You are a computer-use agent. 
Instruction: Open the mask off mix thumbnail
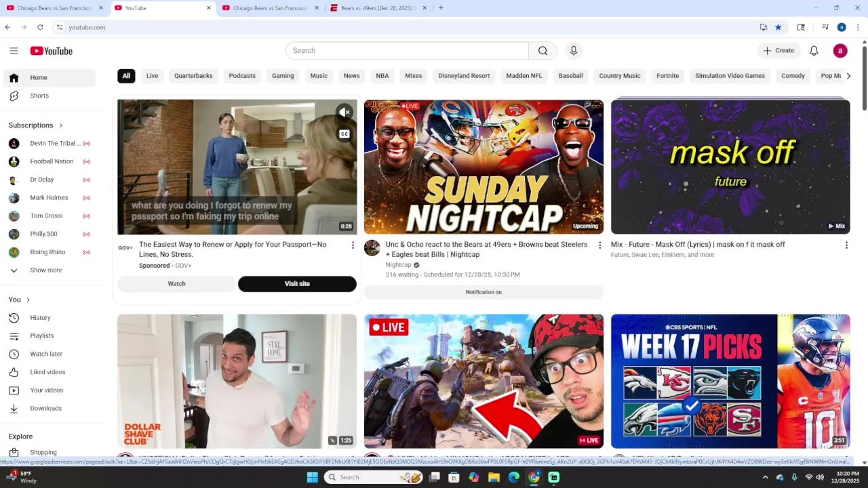pyautogui.click(x=730, y=167)
